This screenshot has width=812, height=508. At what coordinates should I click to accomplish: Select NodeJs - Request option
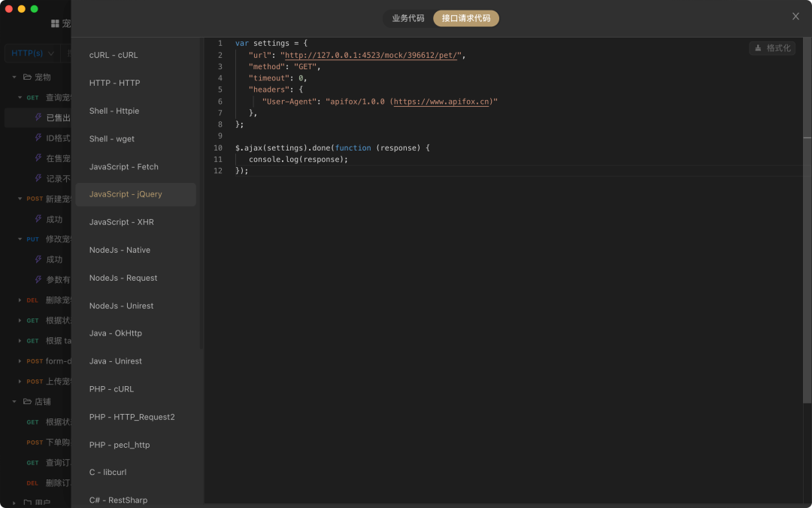click(x=135, y=278)
